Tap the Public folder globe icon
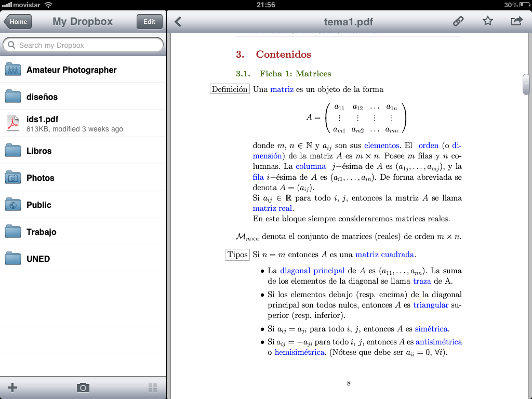The height and width of the screenshot is (399, 532). [13, 205]
